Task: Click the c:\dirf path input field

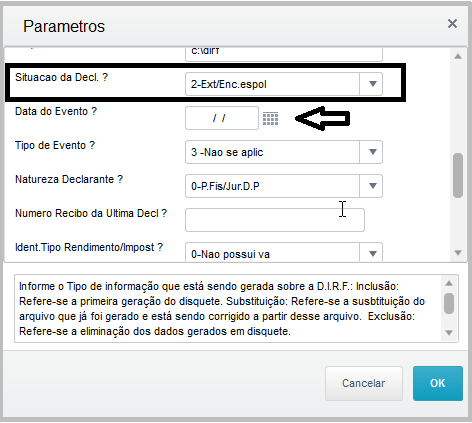Action: click(284, 54)
